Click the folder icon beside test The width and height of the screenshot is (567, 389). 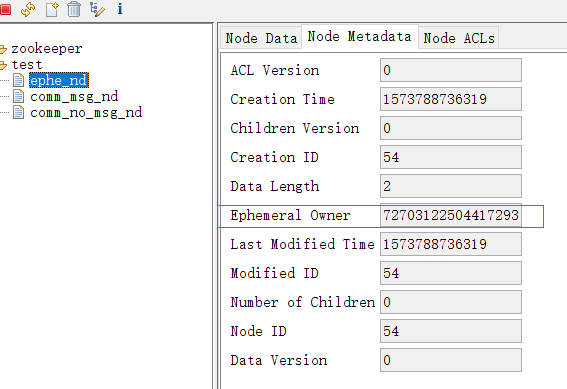(x=3, y=65)
